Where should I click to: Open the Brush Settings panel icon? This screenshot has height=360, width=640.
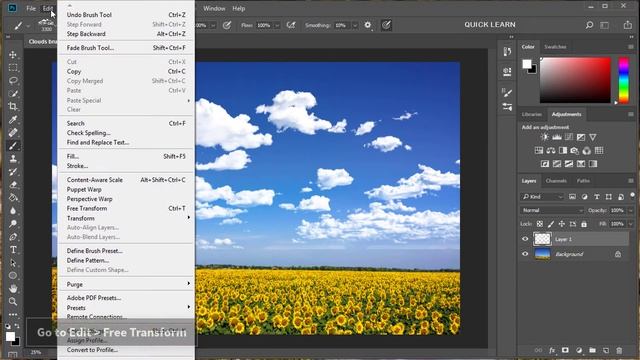[507, 93]
